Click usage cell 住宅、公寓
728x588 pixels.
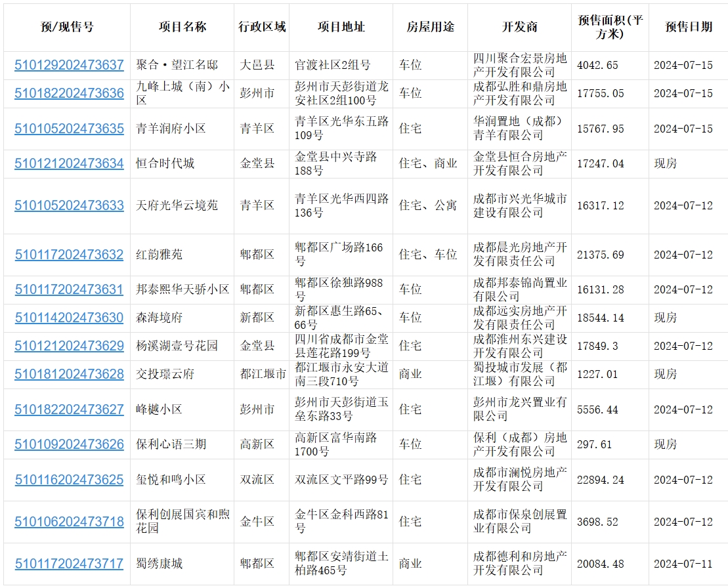click(x=427, y=205)
